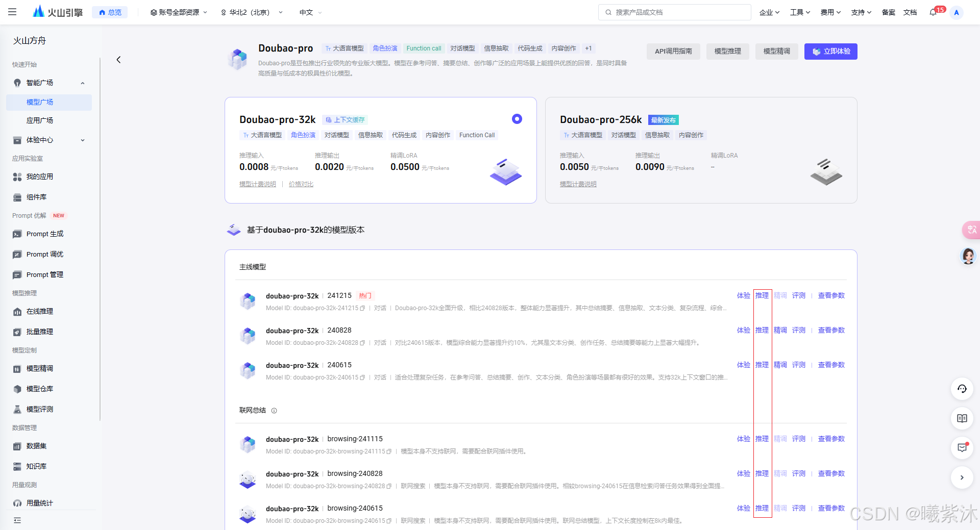Click 推理 for doubao-pro-32k 241215
Image resolution: width=980 pixels, height=530 pixels.
[762, 295]
